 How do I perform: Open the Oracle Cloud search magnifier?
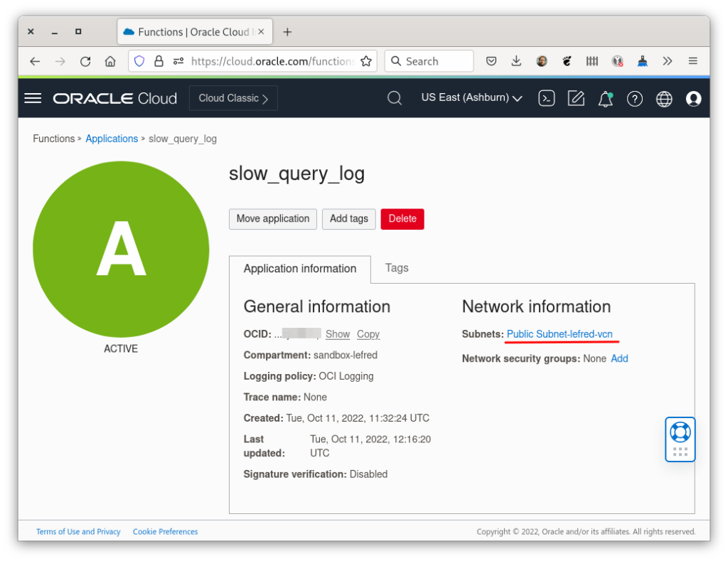point(394,98)
